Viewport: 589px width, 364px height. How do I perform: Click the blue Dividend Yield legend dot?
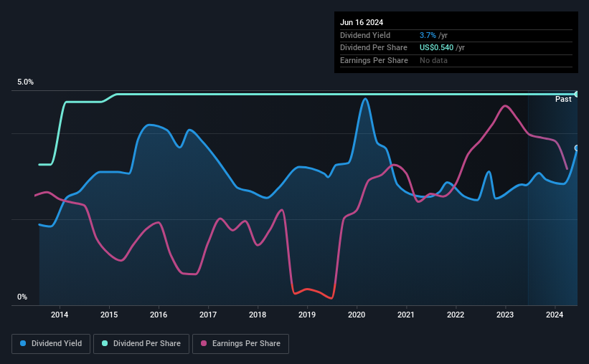pyautogui.click(x=23, y=343)
